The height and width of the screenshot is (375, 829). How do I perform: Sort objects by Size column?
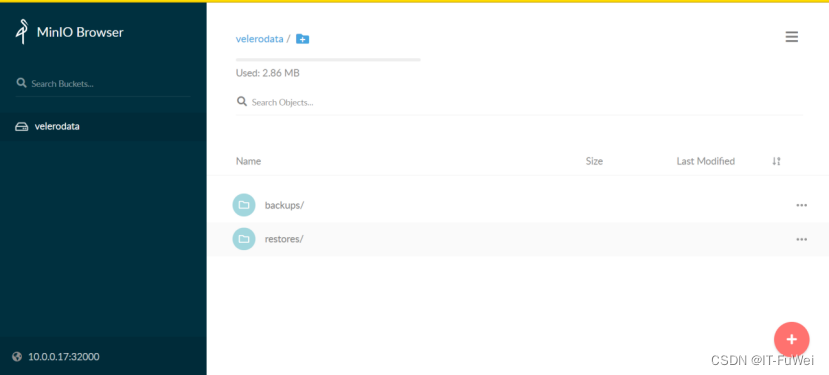tap(594, 161)
